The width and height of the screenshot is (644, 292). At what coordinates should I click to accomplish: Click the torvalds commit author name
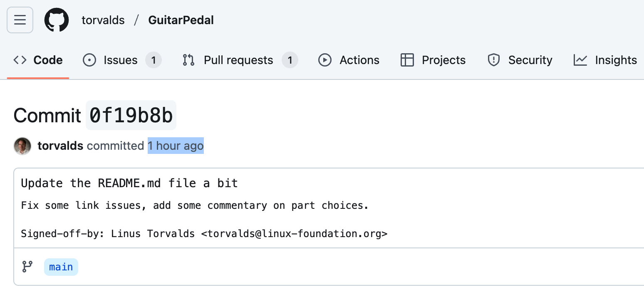coord(60,146)
